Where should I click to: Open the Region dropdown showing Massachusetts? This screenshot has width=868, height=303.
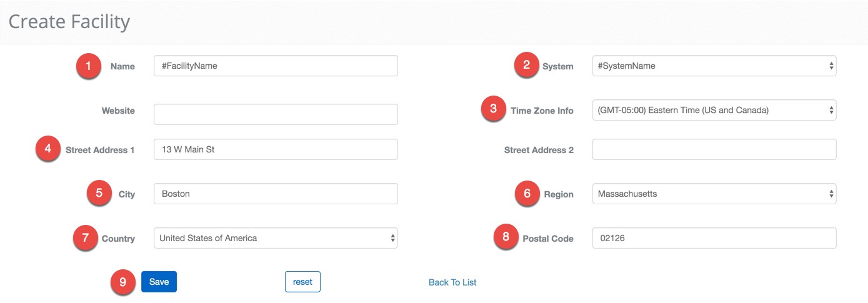714,194
